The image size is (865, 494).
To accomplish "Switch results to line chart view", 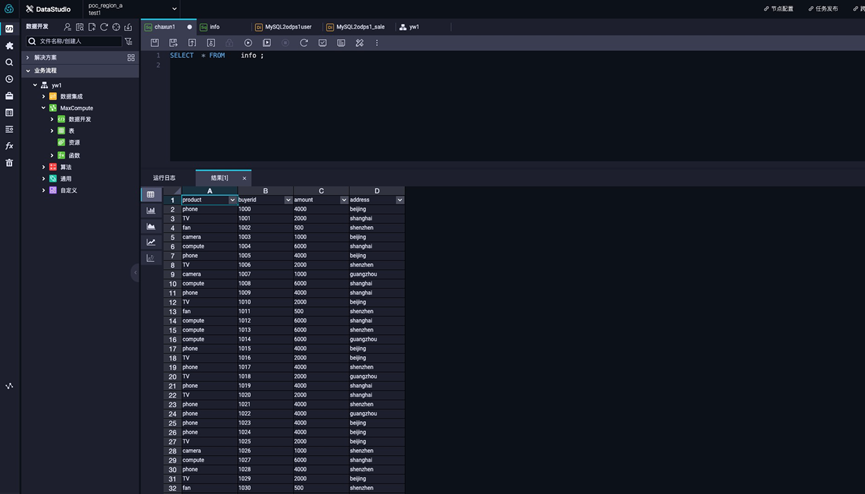I will (151, 242).
